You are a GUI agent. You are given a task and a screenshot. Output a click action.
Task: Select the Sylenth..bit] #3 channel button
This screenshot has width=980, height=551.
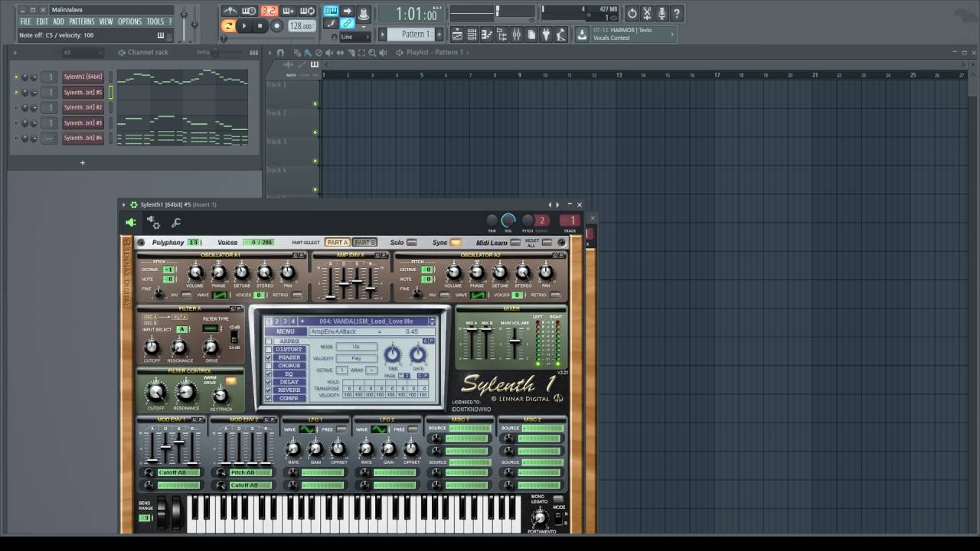(83, 122)
